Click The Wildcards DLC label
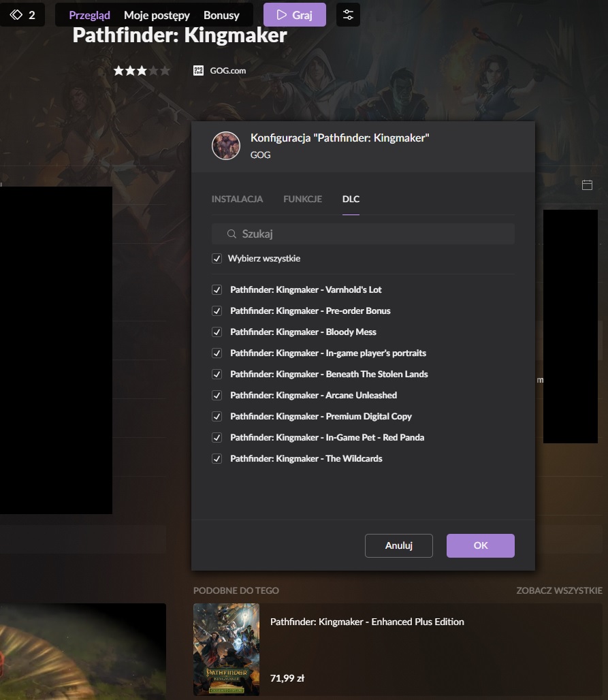 (x=306, y=459)
